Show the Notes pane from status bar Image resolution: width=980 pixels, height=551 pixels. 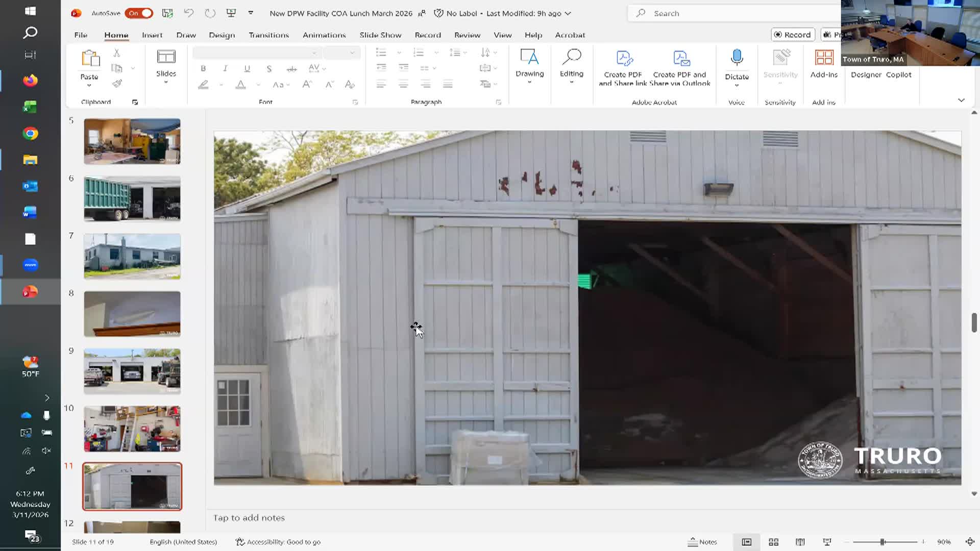703,542
